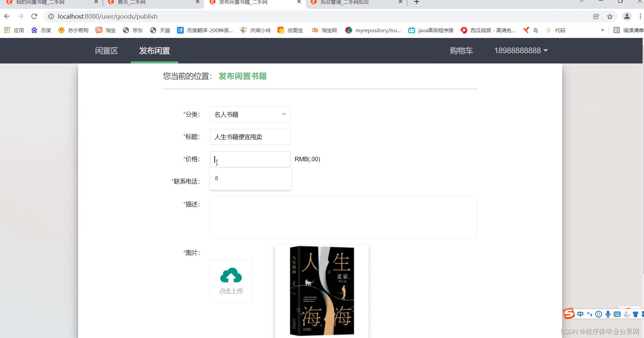Open the 京东 bookmark
This screenshot has width=644, height=338.
pos(133,30)
